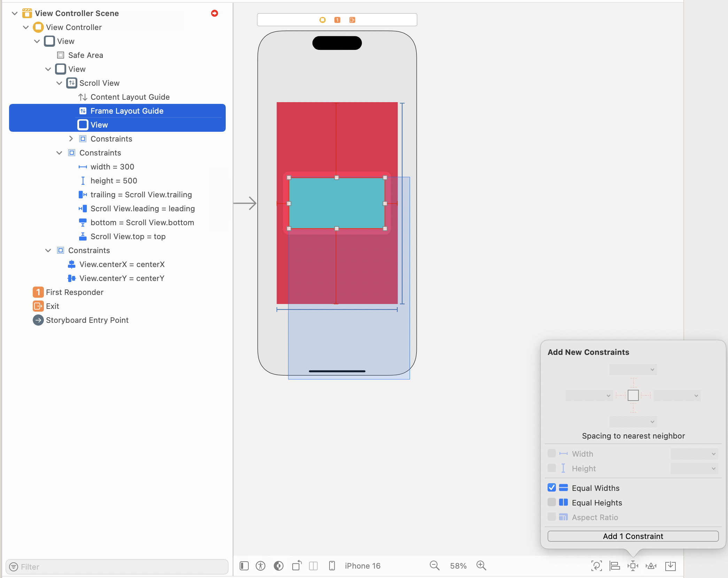Viewport: 728px width, 578px height.
Task: Check the Width spacing constraint checkbox
Action: 551,454
